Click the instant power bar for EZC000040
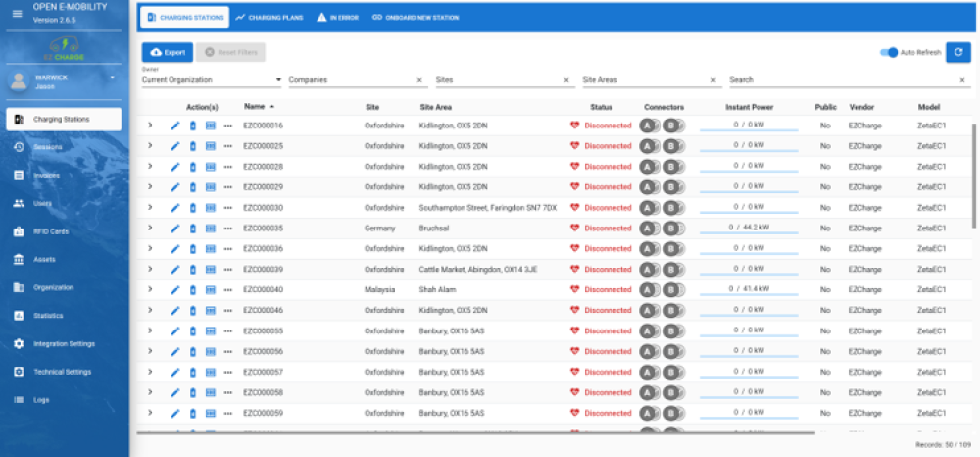Viewport: 980px width, 457px height. pos(749,290)
